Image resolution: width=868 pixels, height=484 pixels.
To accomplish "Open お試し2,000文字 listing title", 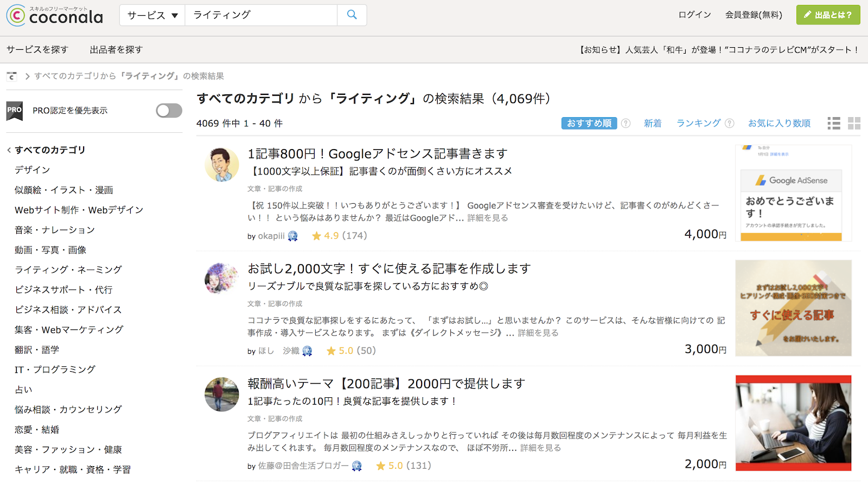I will coord(389,269).
